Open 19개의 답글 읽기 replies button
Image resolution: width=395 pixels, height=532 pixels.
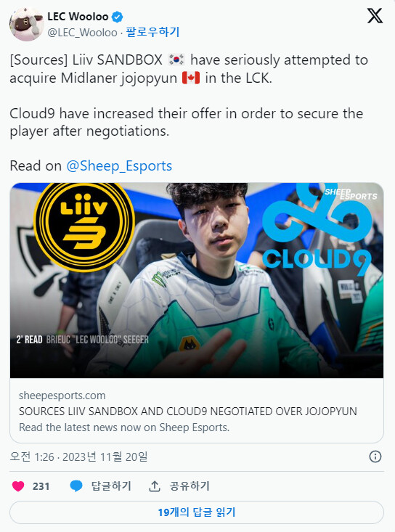point(197,512)
